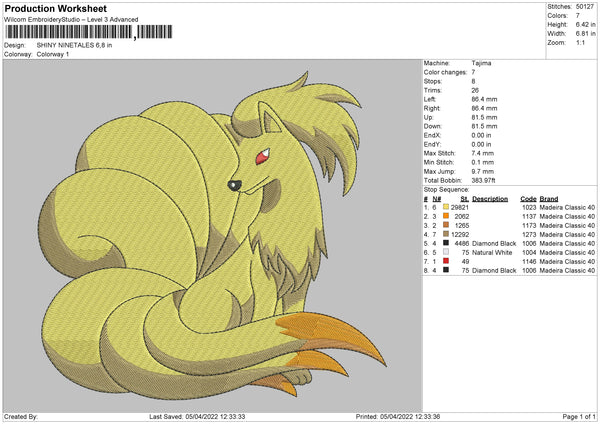The height and width of the screenshot is (424, 600).
Task: Click the 'Brand' column header
Action: pyautogui.click(x=549, y=199)
